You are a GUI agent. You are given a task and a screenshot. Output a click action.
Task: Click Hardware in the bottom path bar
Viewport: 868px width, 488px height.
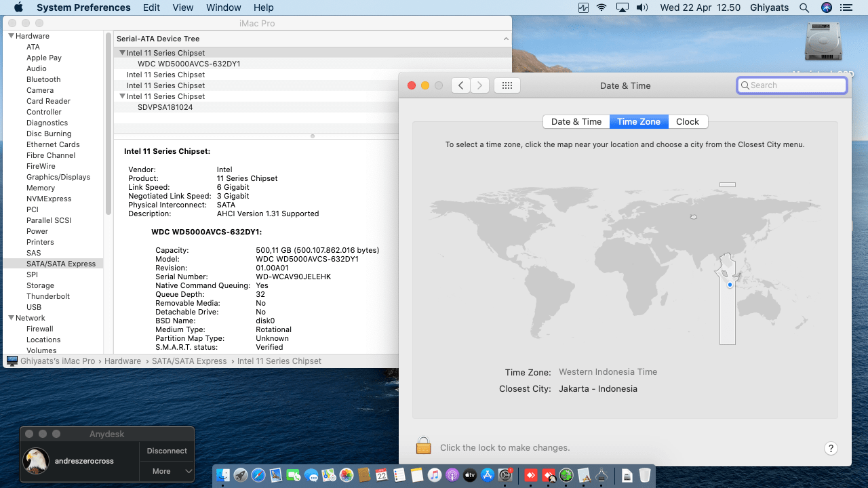pyautogui.click(x=123, y=361)
